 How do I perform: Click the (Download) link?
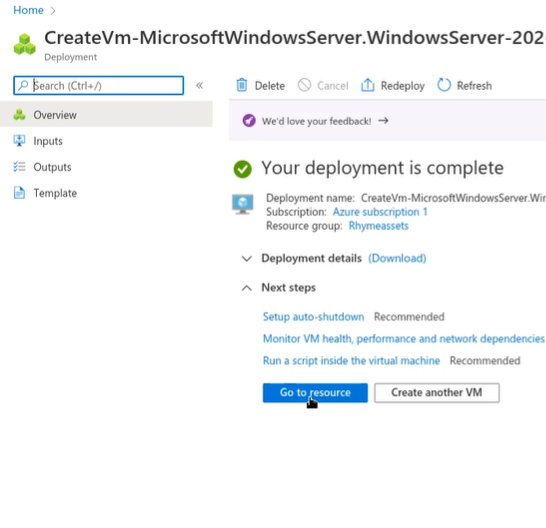coord(397,258)
